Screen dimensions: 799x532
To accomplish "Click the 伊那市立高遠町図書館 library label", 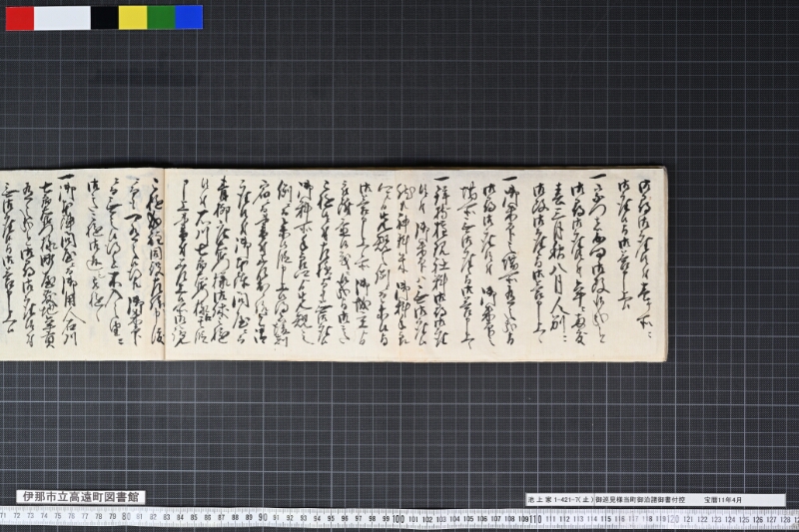I will pos(81,497).
